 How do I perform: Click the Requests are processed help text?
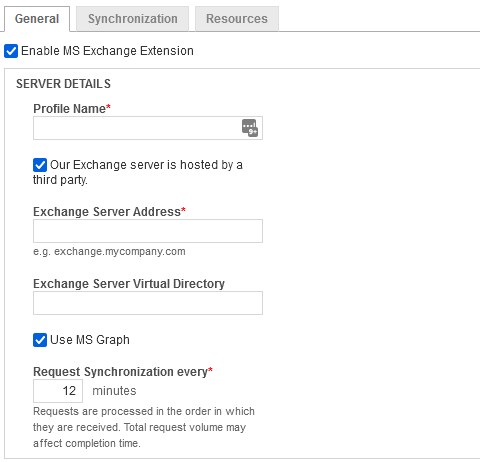pyautogui.click(x=144, y=427)
